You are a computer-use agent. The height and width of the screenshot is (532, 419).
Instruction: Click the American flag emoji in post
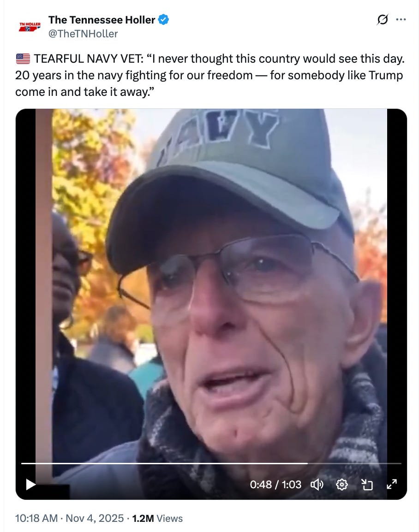[x=23, y=59]
